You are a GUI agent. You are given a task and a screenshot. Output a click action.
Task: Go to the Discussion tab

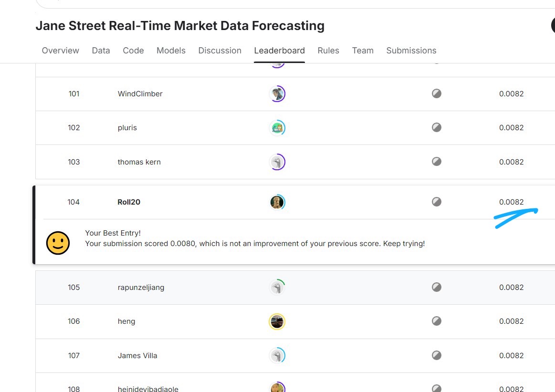click(220, 51)
